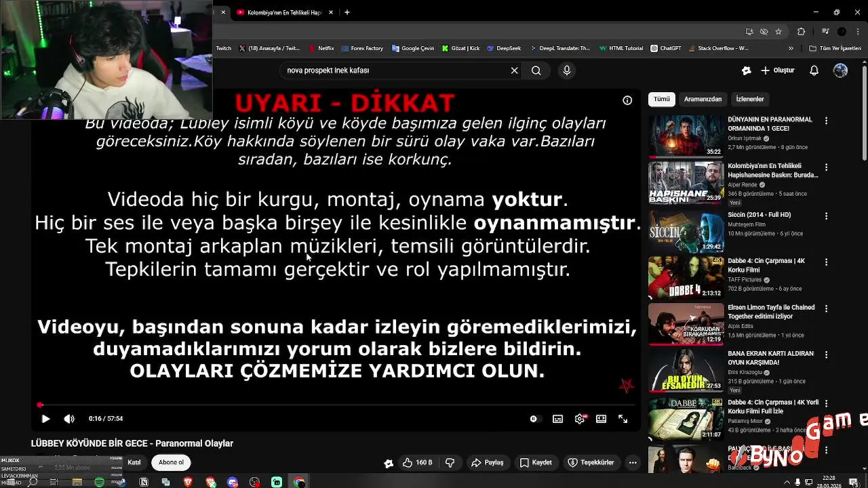Open the Forex Factory bookmark
This screenshot has height=488, width=868.
(362, 49)
